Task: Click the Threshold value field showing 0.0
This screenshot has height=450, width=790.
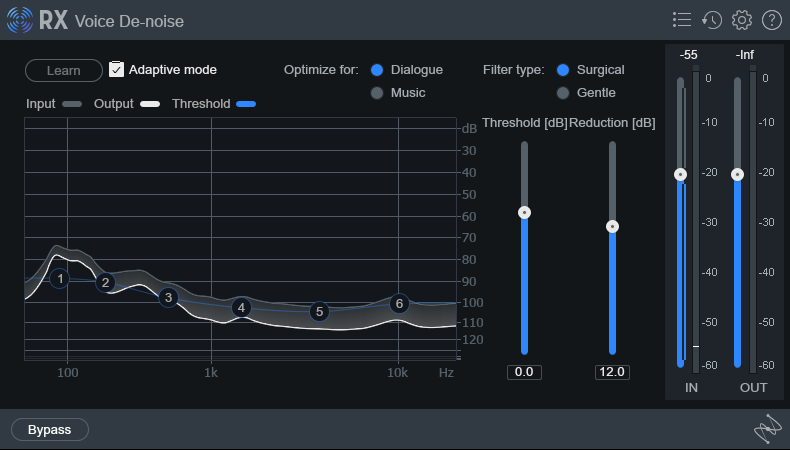Action: tap(524, 372)
